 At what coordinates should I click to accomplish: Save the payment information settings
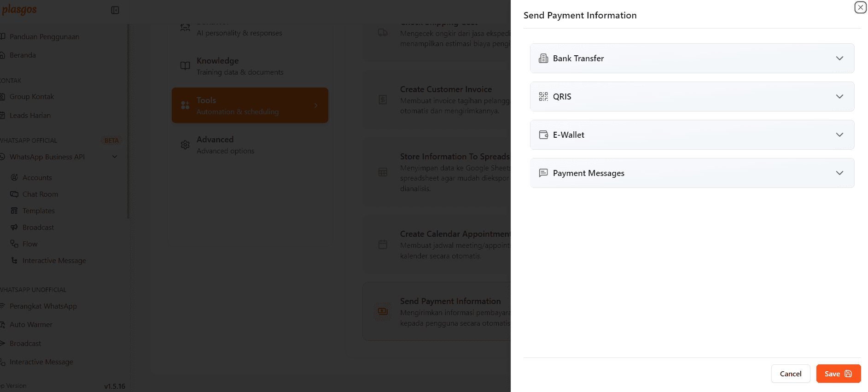click(838, 374)
